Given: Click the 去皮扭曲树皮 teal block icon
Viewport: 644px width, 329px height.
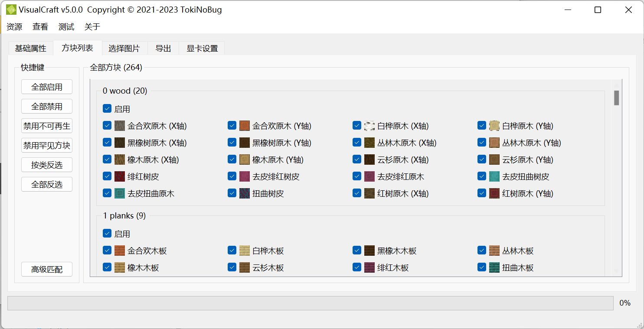Looking at the screenshot, I should coord(494,176).
